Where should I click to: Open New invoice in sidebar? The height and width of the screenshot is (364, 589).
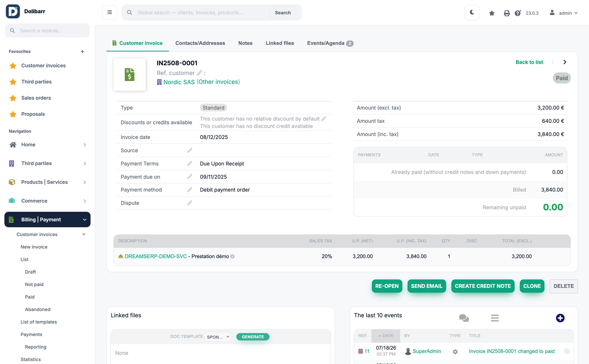pyautogui.click(x=34, y=247)
